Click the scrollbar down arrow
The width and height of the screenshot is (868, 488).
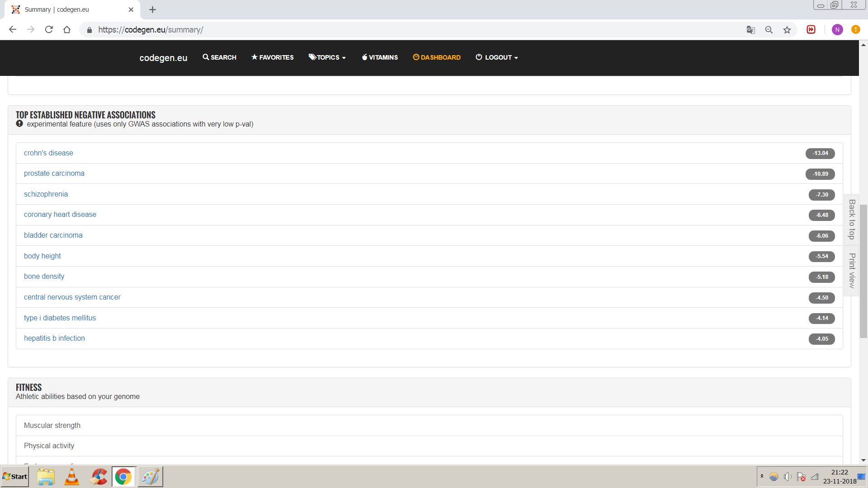(x=863, y=460)
